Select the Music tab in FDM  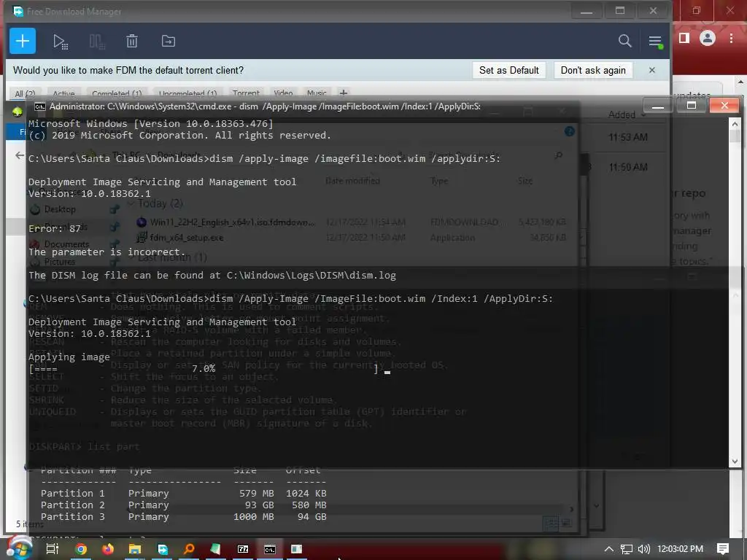317,93
